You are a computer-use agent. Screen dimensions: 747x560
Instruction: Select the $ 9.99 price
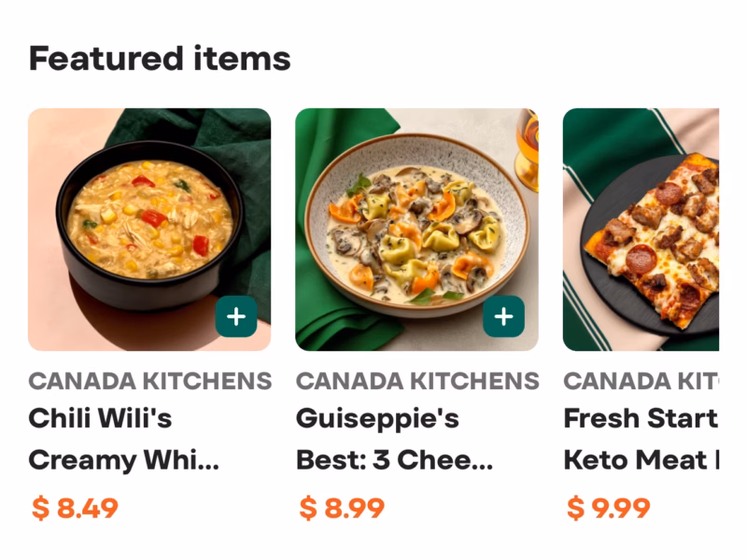click(x=609, y=509)
